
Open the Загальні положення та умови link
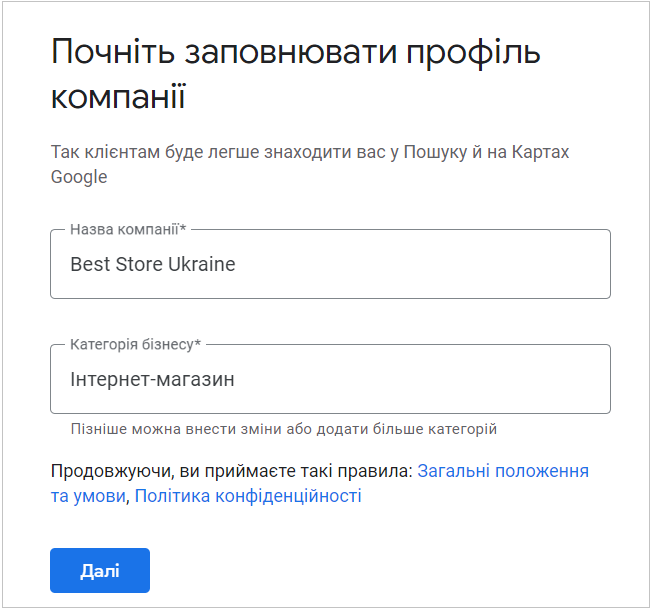[502, 470]
